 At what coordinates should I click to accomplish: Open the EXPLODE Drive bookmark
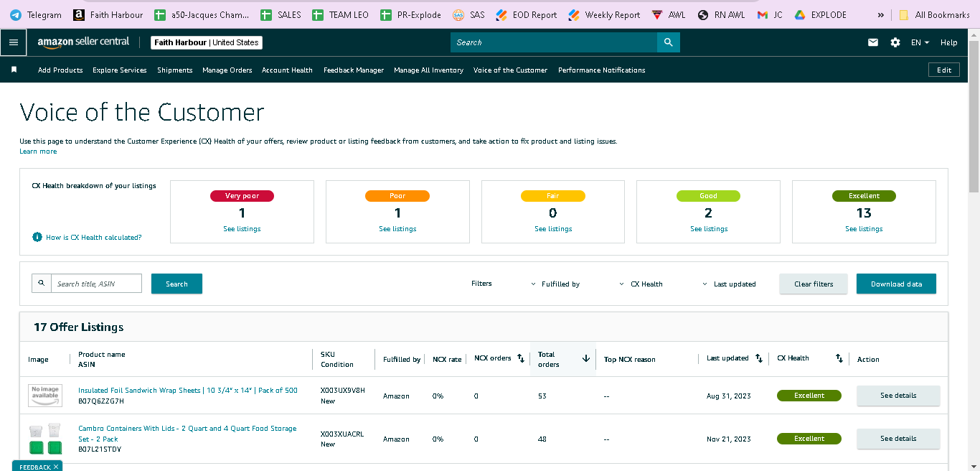tap(820, 14)
